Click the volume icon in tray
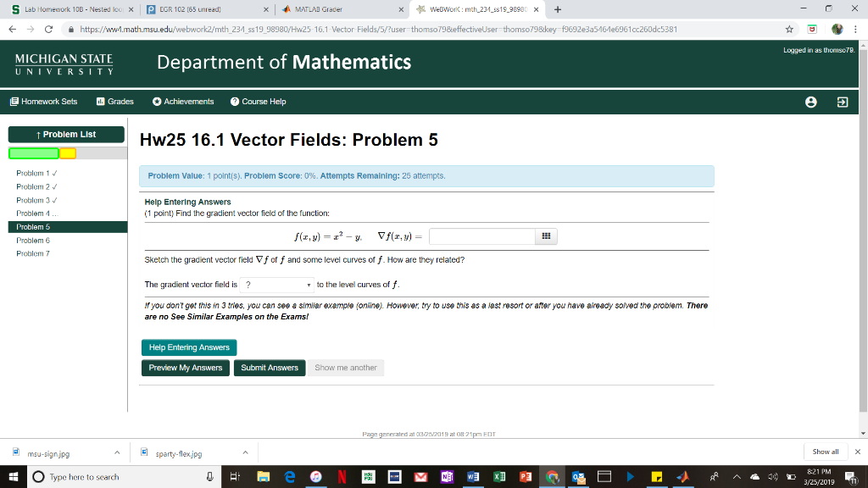This screenshot has width=868, height=488. tap(773, 476)
